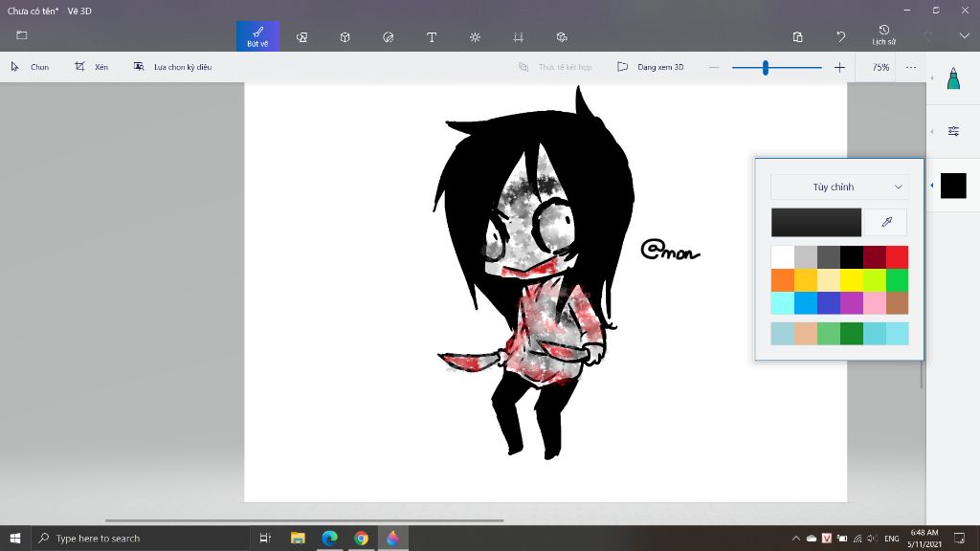
Task: Click the horizontal canvas scrollbar
Action: click(304, 519)
